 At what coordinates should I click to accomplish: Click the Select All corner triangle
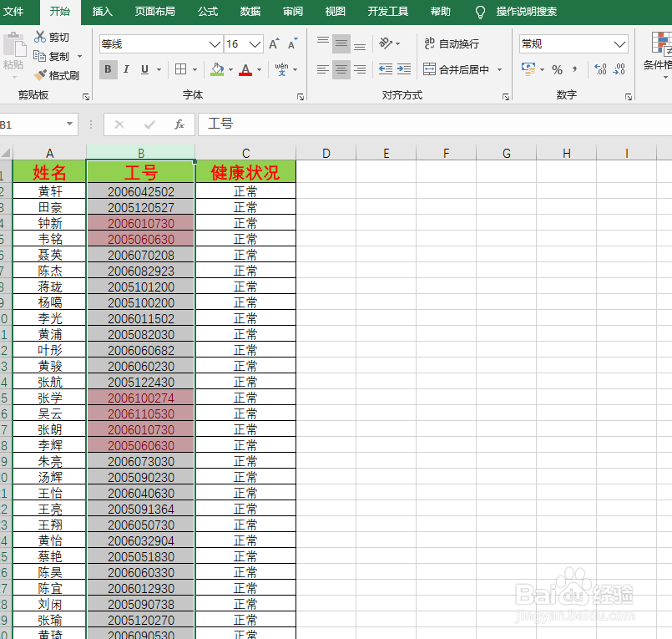click(x=6, y=153)
